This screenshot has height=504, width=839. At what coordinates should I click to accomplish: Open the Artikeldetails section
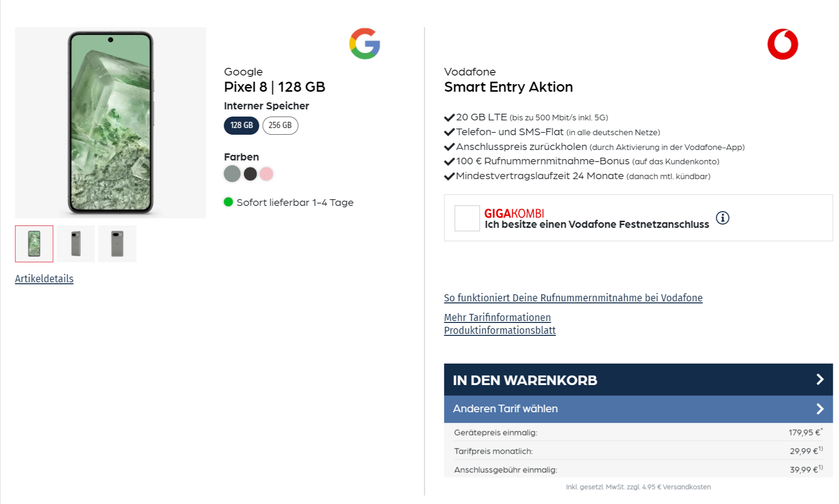[44, 279]
